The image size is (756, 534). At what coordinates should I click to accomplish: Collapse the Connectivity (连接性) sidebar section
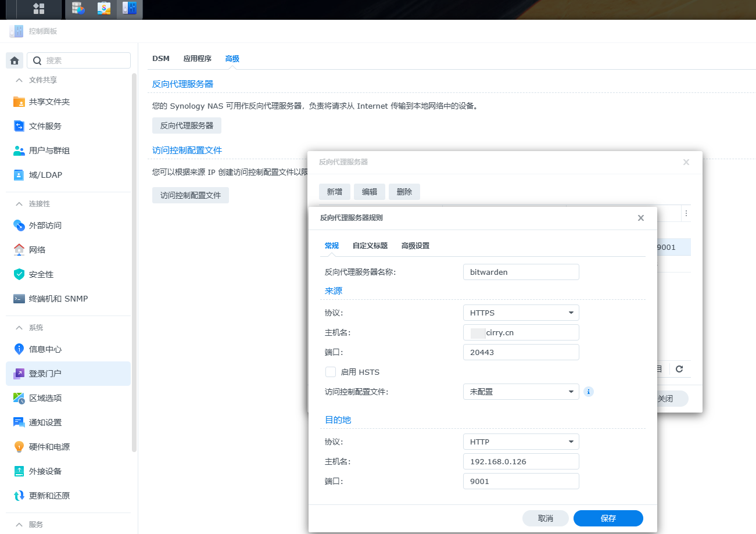coord(19,204)
